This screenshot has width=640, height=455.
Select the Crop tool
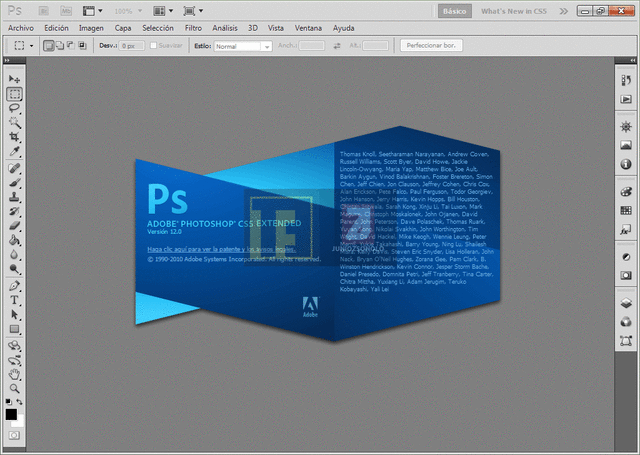click(14, 137)
